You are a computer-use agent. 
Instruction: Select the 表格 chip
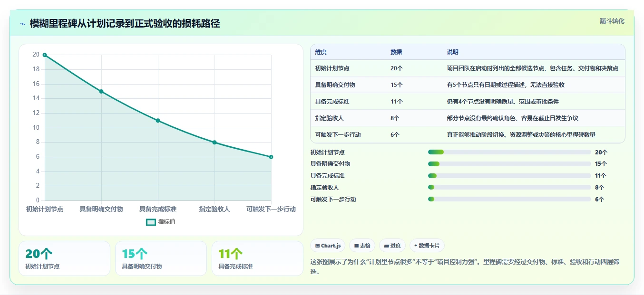[362, 246]
